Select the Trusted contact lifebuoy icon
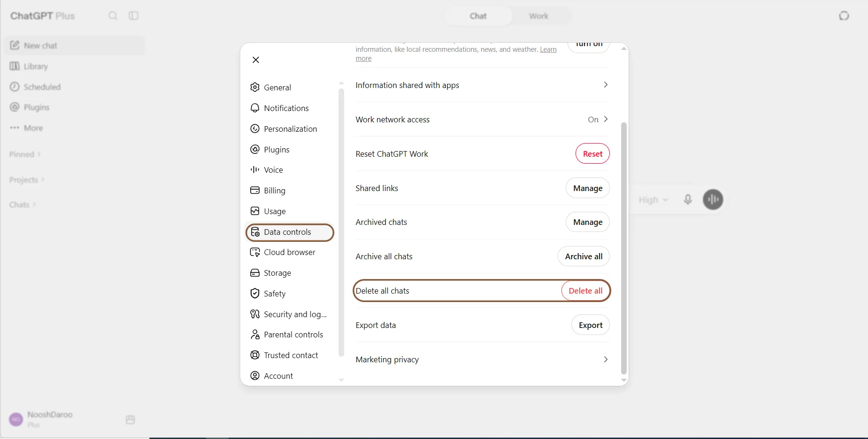This screenshot has height=439, width=868. (x=255, y=355)
